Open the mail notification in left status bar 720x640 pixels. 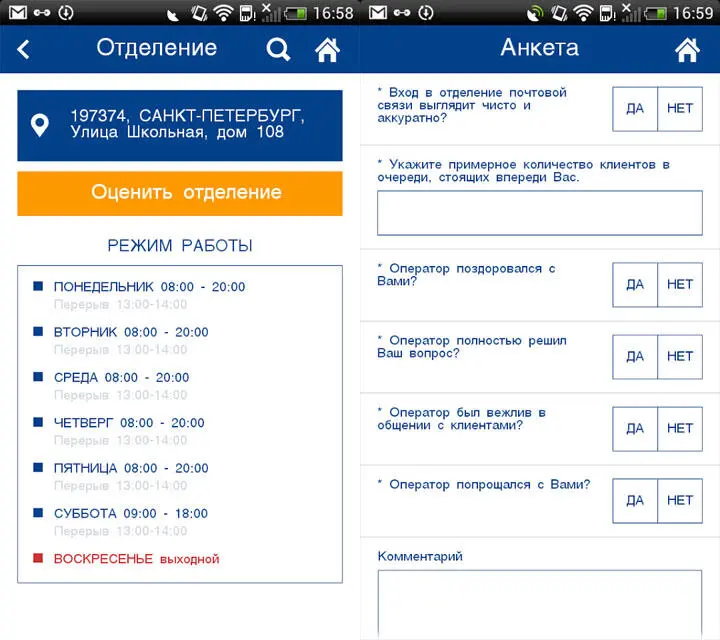(x=17, y=12)
